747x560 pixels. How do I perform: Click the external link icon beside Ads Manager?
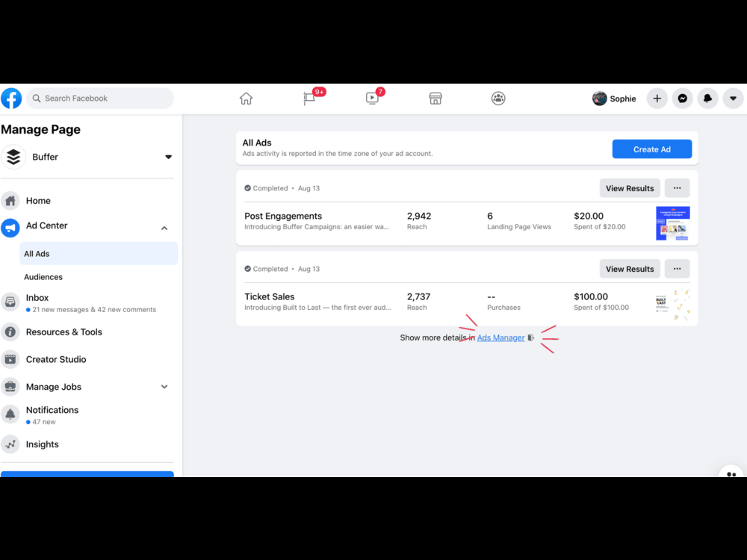pyautogui.click(x=530, y=337)
